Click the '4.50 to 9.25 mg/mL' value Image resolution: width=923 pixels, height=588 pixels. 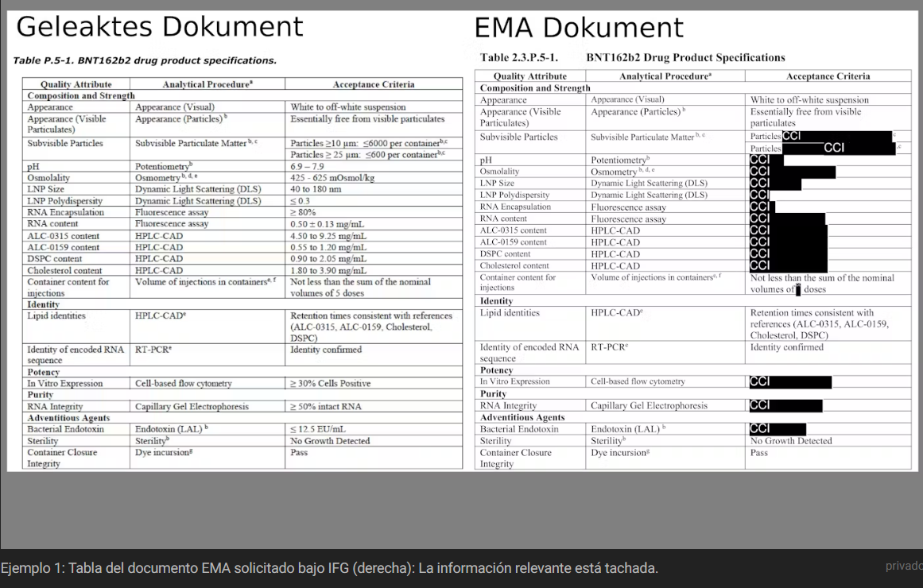pos(328,236)
